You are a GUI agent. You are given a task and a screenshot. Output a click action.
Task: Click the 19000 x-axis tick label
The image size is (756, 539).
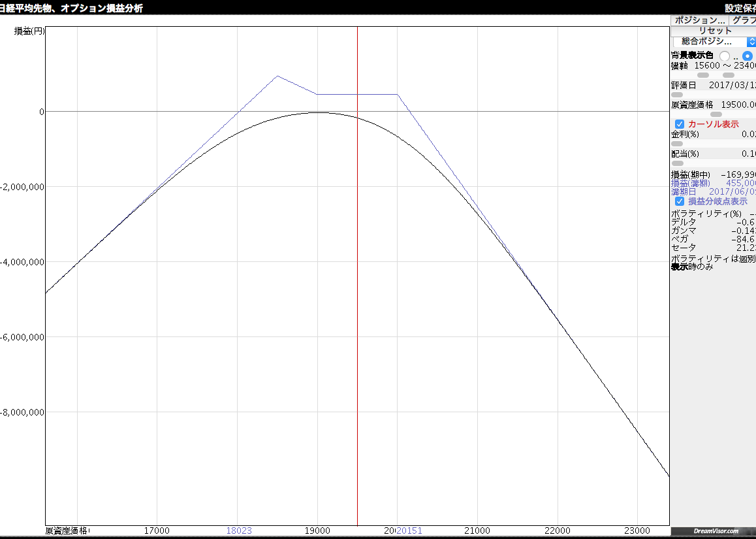(x=317, y=531)
